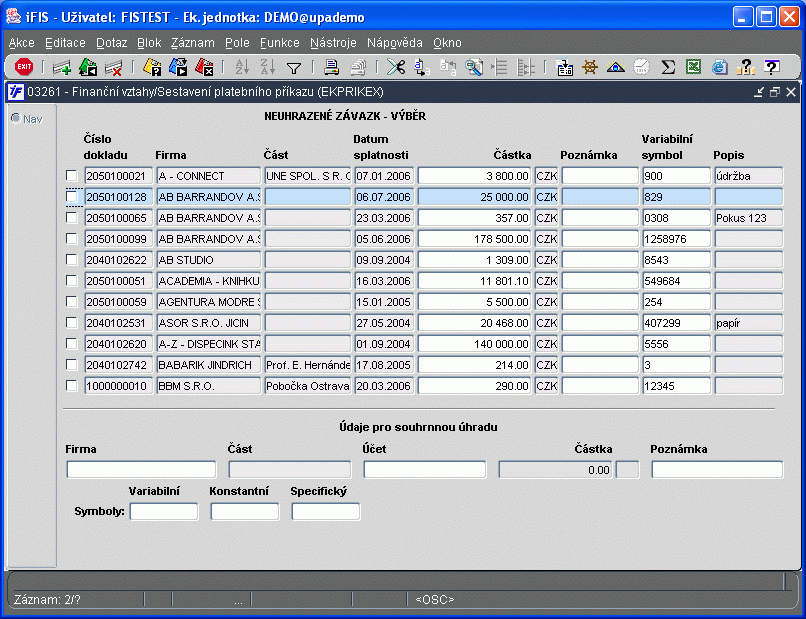Click the context help question icon
Viewport: 806px width, 619px height.
pyautogui.click(x=772, y=67)
